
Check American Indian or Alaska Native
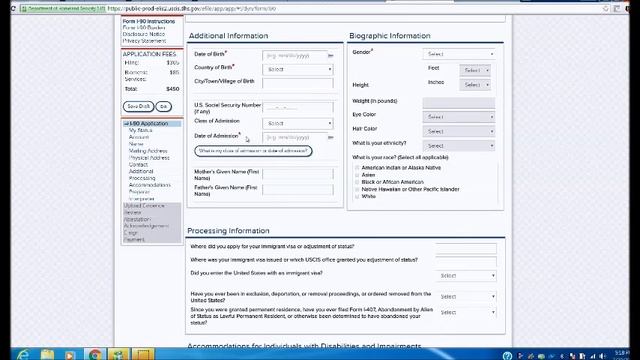tap(357, 168)
